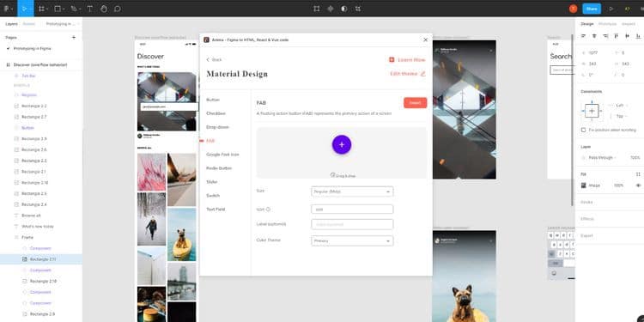Click the Icon text input field
The image size is (644, 322).
tap(352, 209)
